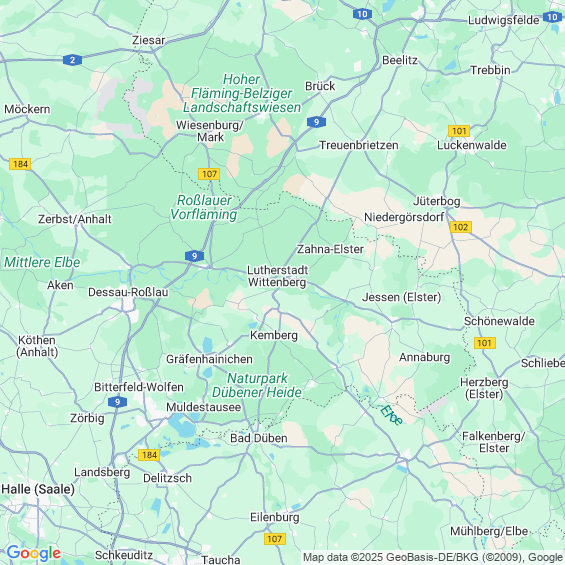Click the Elbe river label

391,415
